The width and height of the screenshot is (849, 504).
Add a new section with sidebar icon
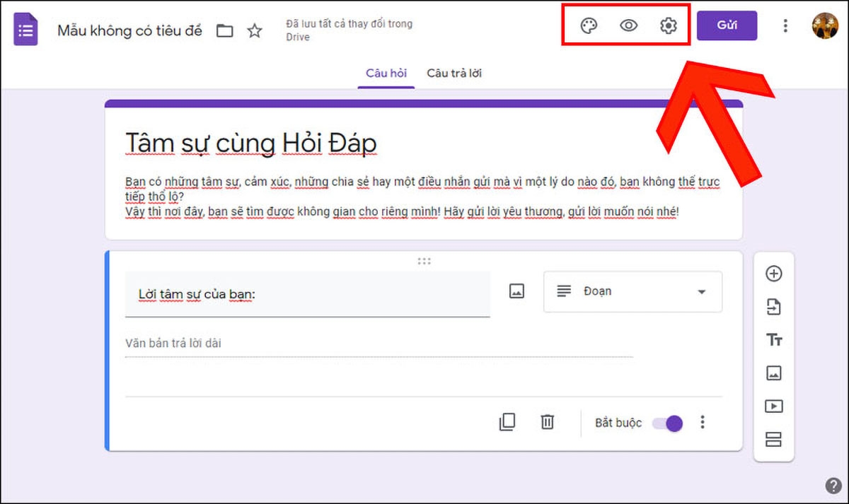point(773,440)
